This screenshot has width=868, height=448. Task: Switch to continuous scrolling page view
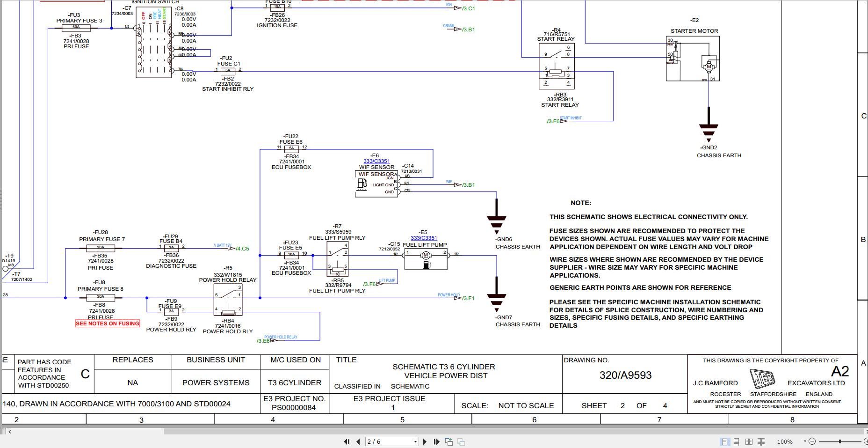pyautogui.click(x=738, y=441)
